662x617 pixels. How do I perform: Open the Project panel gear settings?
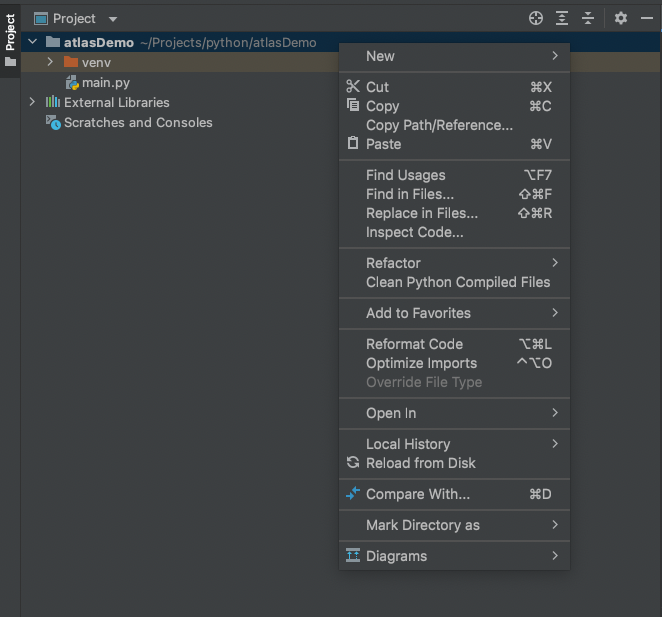tap(621, 18)
